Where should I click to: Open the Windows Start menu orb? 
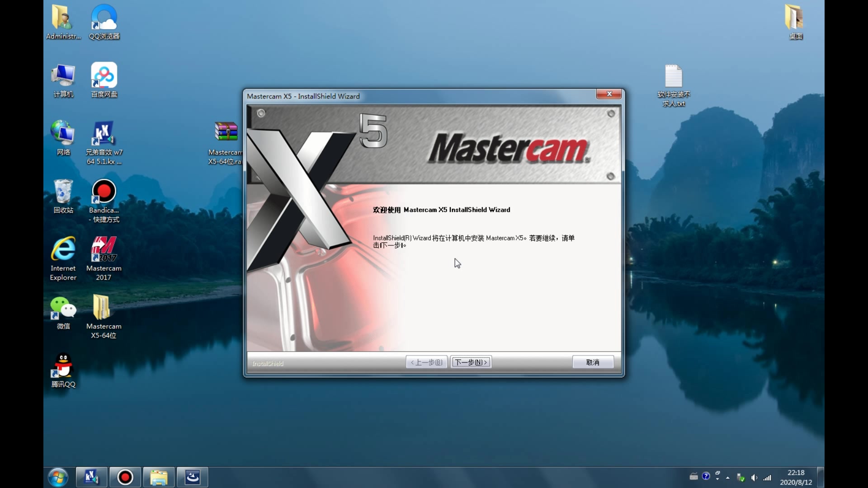[x=58, y=477]
